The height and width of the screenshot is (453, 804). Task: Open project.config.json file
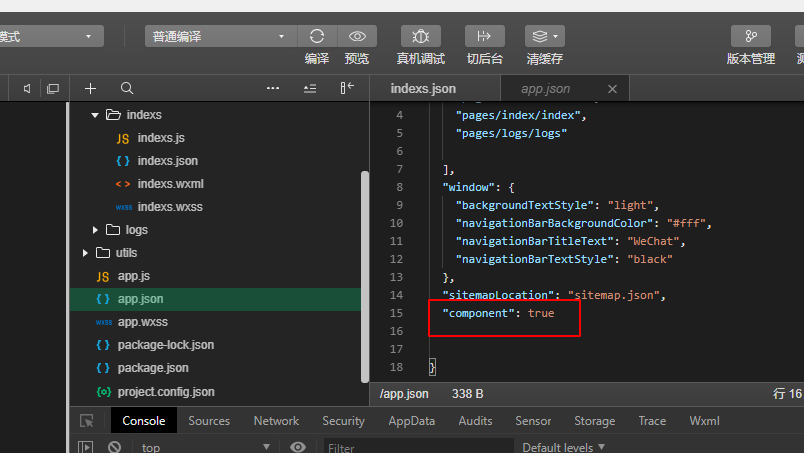tap(166, 392)
